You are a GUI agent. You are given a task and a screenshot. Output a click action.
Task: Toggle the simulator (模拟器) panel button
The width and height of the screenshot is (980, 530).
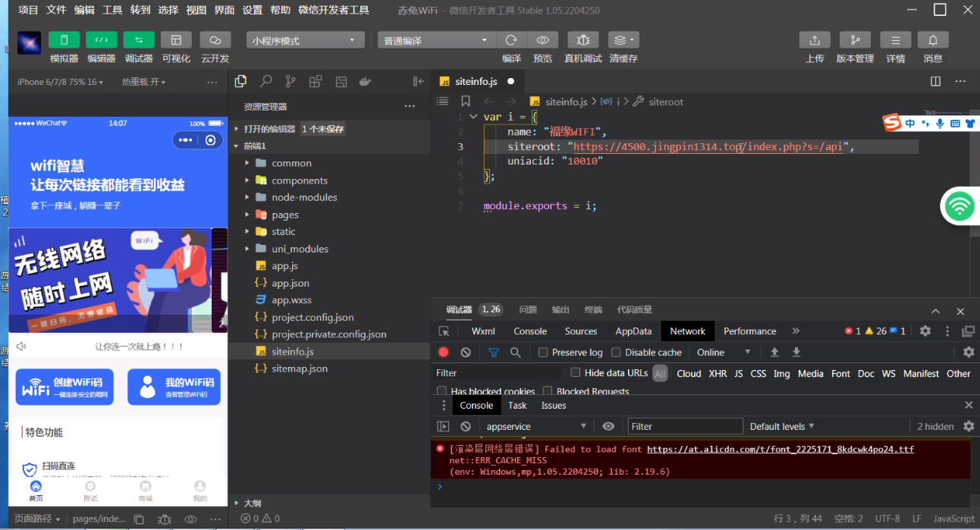click(64, 40)
